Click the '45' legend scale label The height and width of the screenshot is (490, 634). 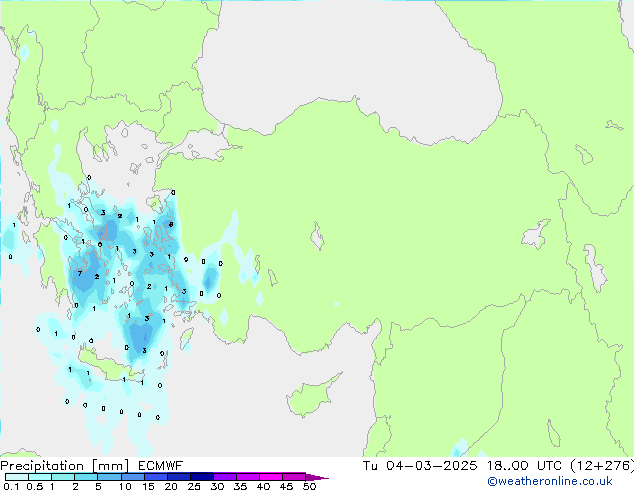pyautogui.click(x=286, y=486)
